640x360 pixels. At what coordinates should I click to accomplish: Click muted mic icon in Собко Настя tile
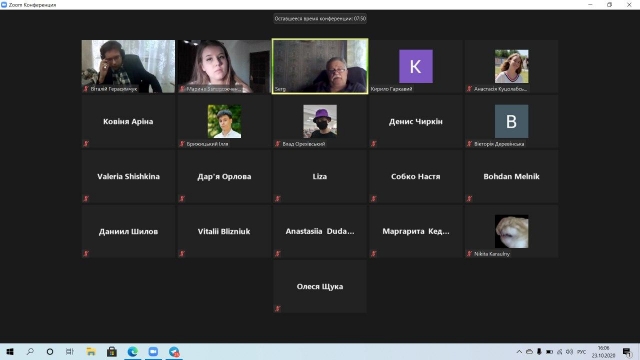pyautogui.click(x=374, y=199)
